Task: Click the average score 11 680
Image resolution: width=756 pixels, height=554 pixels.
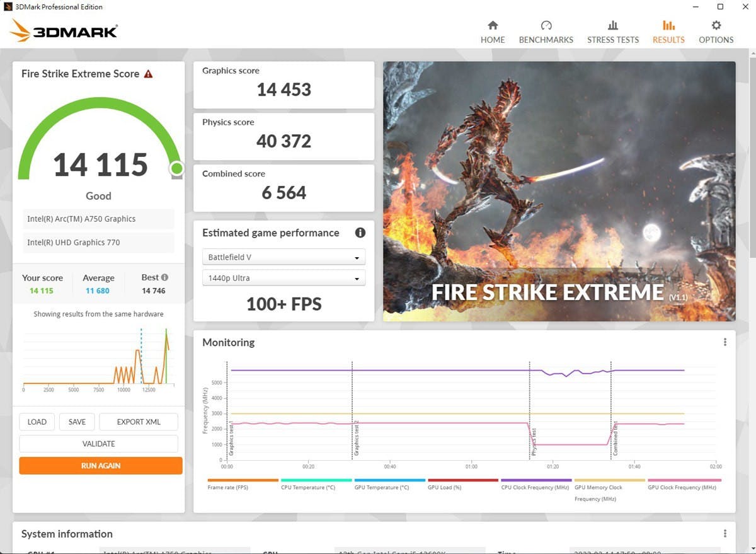Action: pyautogui.click(x=98, y=291)
